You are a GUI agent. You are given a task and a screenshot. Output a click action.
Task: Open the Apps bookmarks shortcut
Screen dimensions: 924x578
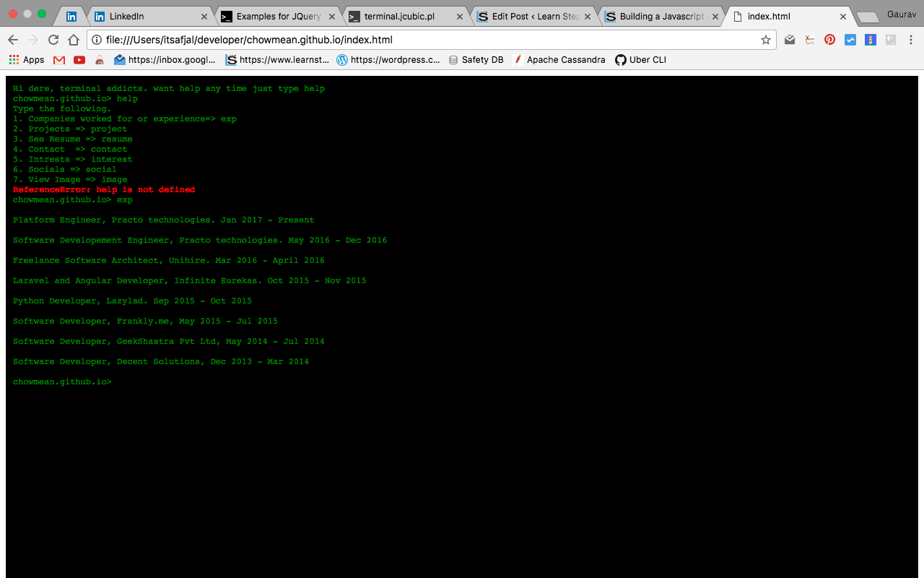pyautogui.click(x=27, y=60)
